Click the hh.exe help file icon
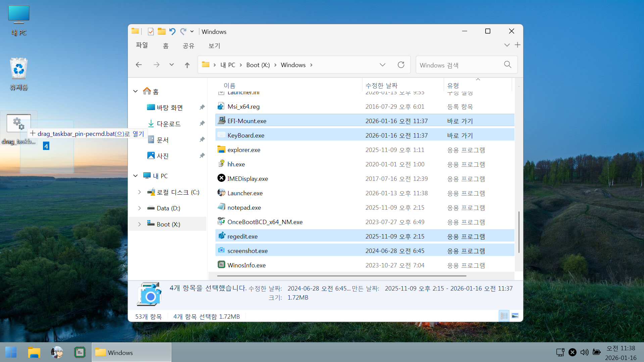Image resolution: width=644 pixels, height=362 pixels. [x=221, y=164]
